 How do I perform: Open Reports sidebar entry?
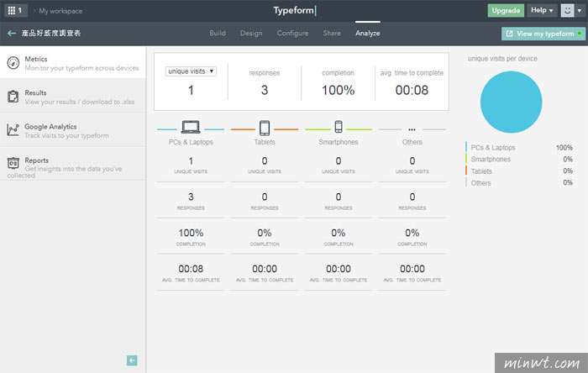click(73, 164)
